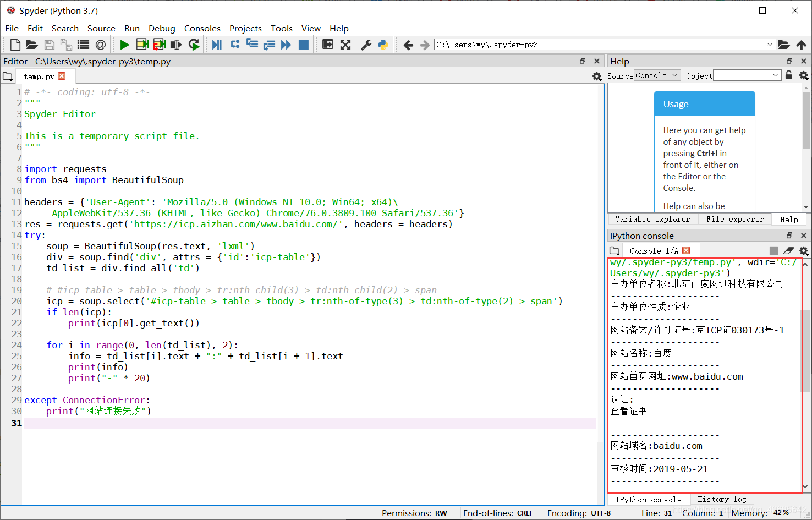Maximize current pane toolbar icon

tap(328, 45)
